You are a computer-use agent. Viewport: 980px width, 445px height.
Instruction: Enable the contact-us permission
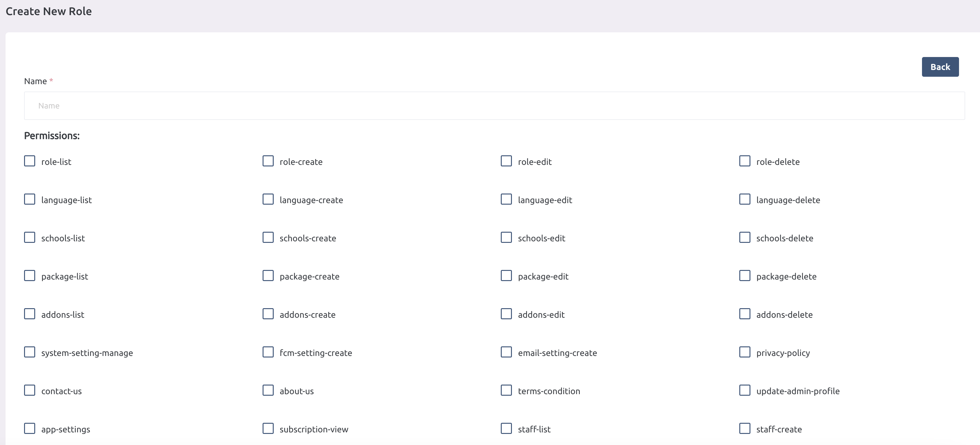(x=30, y=390)
